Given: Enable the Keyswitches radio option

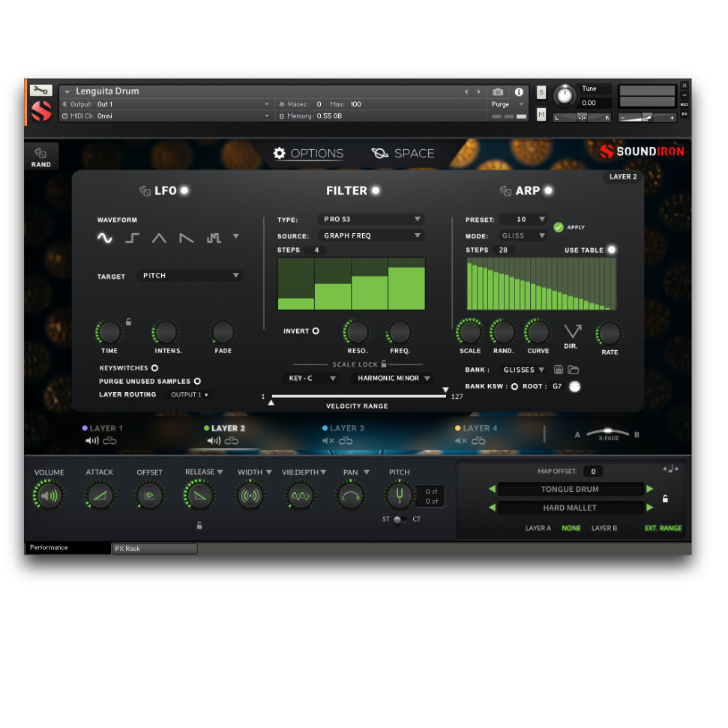Looking at the screenshot, I should [154, 368].
